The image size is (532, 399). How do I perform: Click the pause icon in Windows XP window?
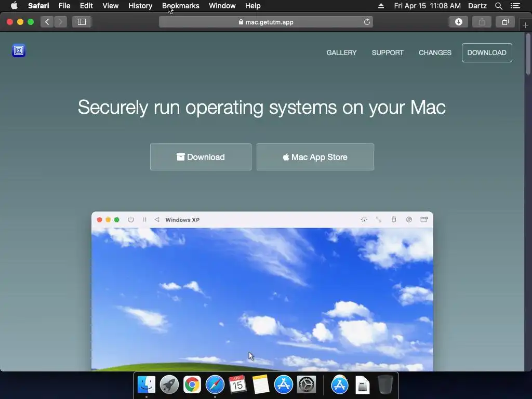point(144,220)
